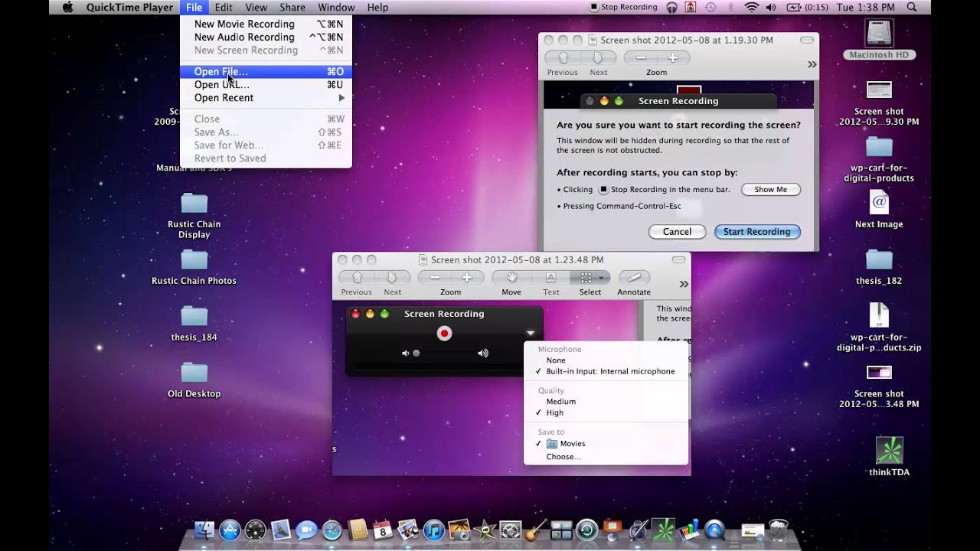Click the Annotate pencil tool in Preview
This screenshot has height=551, width=980.
pyautogui.click(x=634, y=278)
